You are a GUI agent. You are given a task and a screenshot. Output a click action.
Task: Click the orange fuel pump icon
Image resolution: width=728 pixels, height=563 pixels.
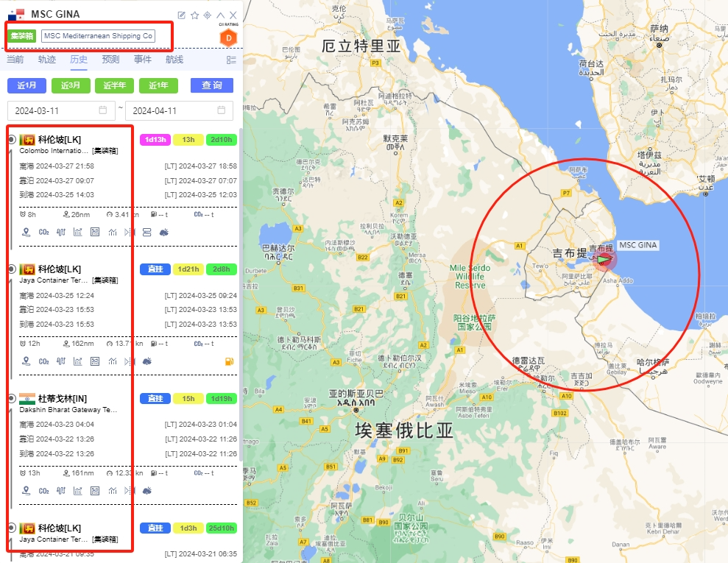click(x=229, y=361)
